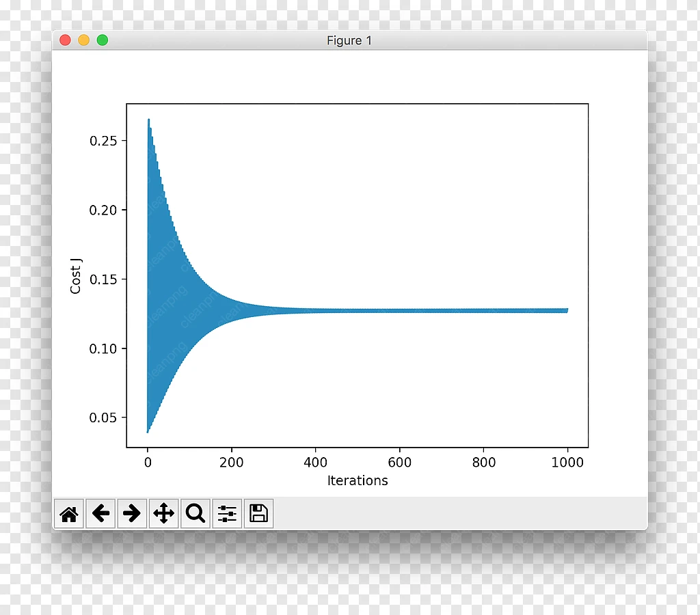
Task: Click the 200 x-axis tick label
Action: click(x=231, y=463)
